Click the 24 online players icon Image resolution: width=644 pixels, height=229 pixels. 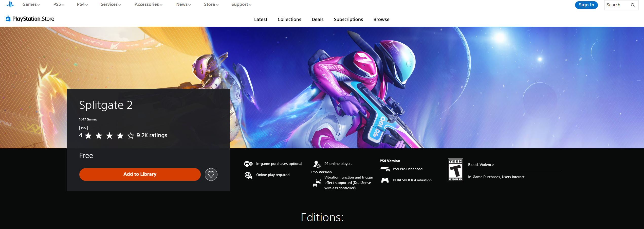[x=317, y=164]
